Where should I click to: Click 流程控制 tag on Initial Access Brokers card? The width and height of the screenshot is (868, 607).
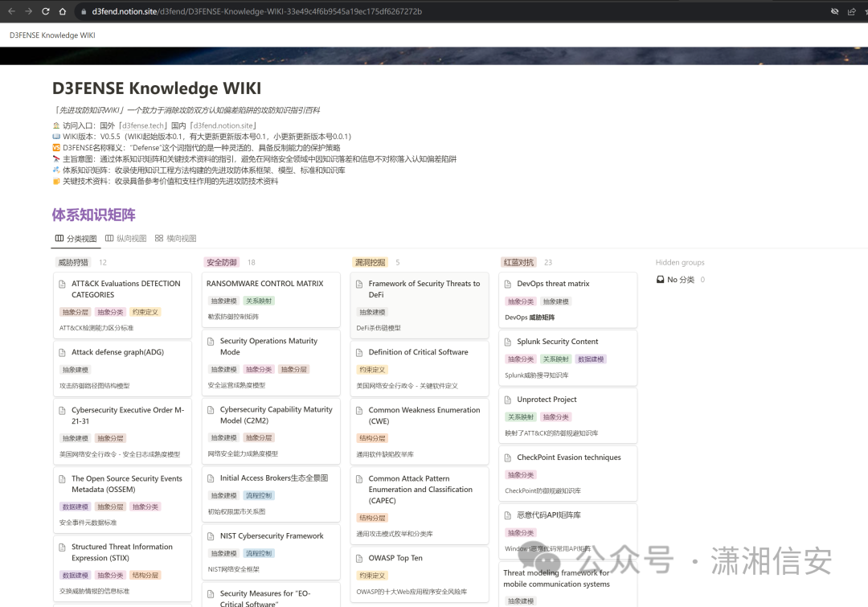[259, 496]
